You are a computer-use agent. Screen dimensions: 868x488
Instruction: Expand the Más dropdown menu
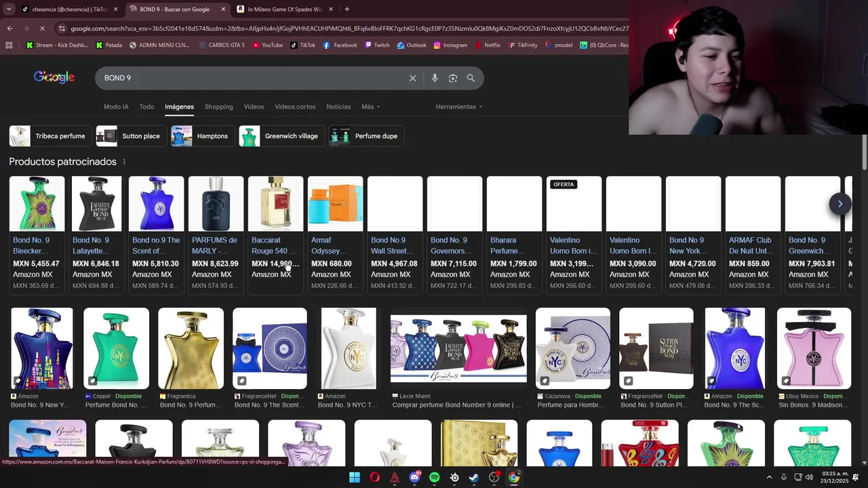point(370,107)
